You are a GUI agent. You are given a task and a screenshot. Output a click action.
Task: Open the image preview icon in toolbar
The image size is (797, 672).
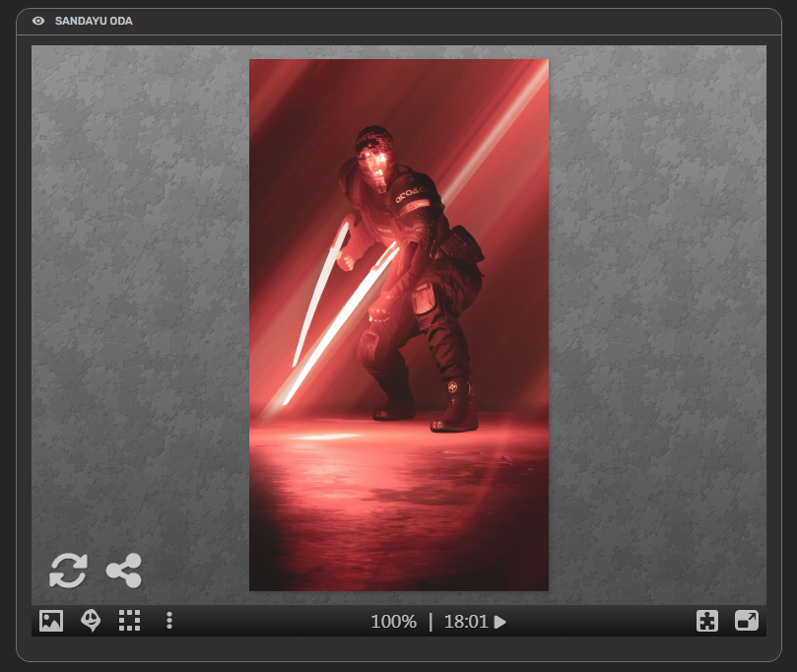[51, 621]
